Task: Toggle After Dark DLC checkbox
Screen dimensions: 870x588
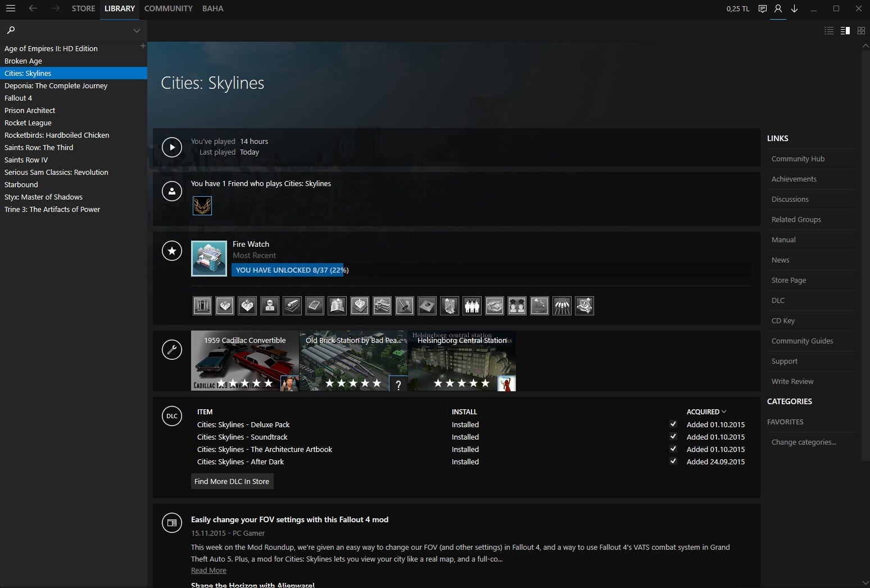Action: (673, 461)
